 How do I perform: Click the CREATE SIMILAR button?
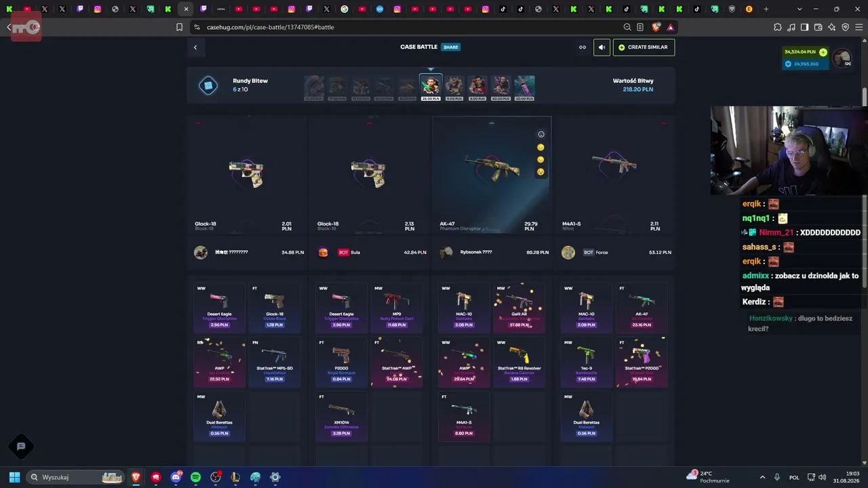(x=644, y=47)
